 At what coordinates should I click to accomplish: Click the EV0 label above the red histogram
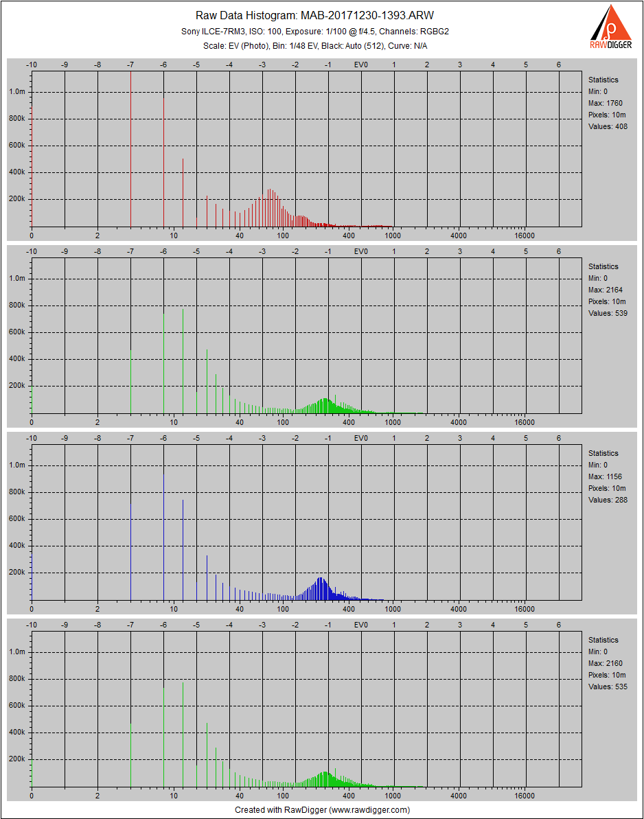click(360, 65)
